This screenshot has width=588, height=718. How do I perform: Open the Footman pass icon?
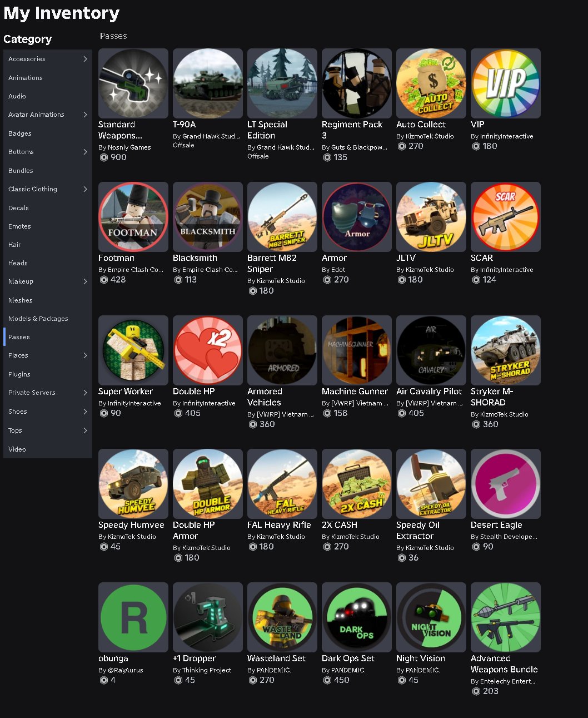coord(133,217)
